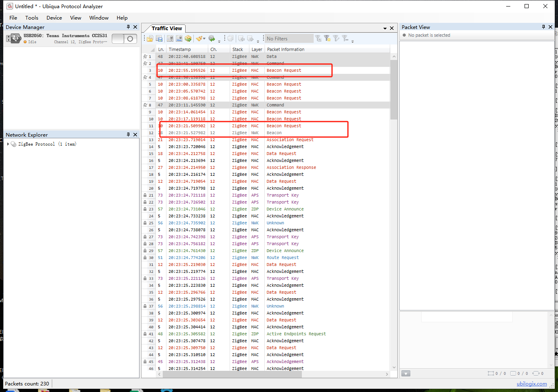Visit the ubilogix.com link
Image resolution: width=558 pixels, height=392 pixels.
(x=532, y=383)
